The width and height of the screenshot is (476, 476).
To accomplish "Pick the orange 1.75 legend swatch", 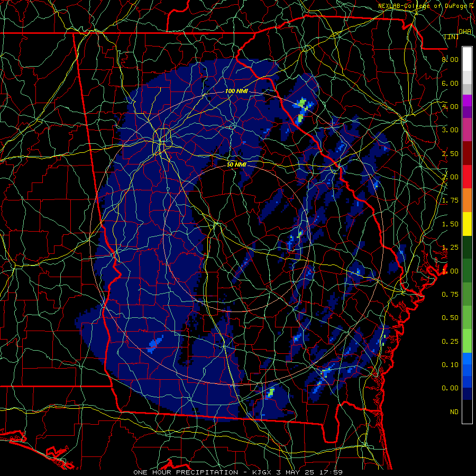I will coord(467,200).
